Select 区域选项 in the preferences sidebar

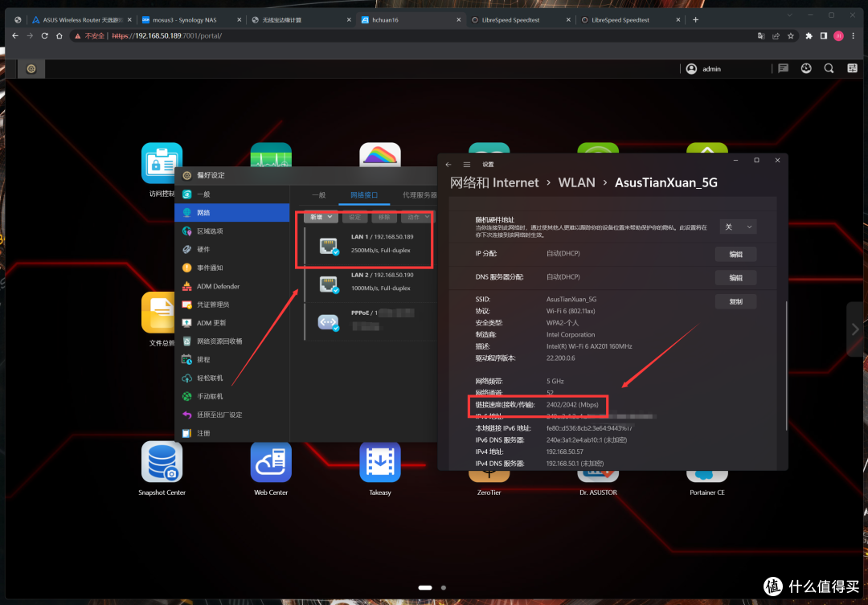pos(232,231)
